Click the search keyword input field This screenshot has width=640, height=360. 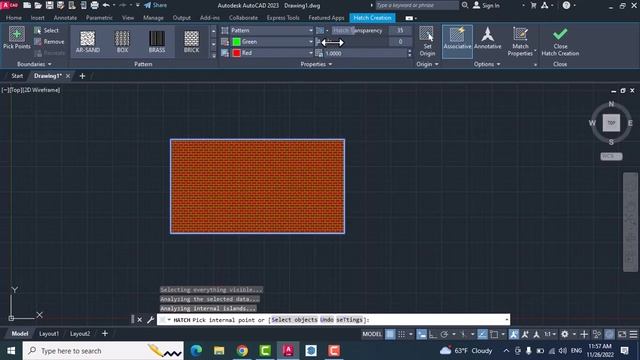pos(417,5)
